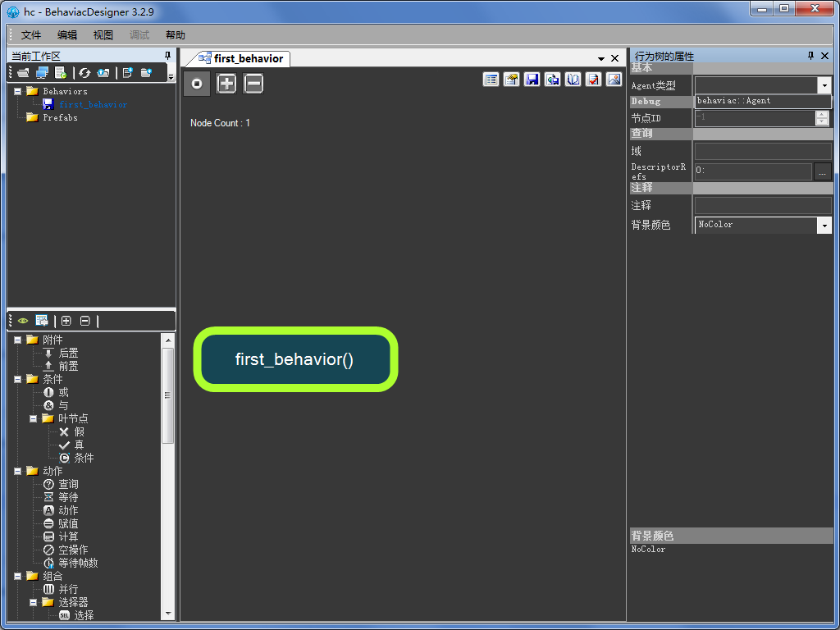Open workspace toolbar overflow arrow
The height and width of the screenshot is (630, 840).
pos(171,76)
